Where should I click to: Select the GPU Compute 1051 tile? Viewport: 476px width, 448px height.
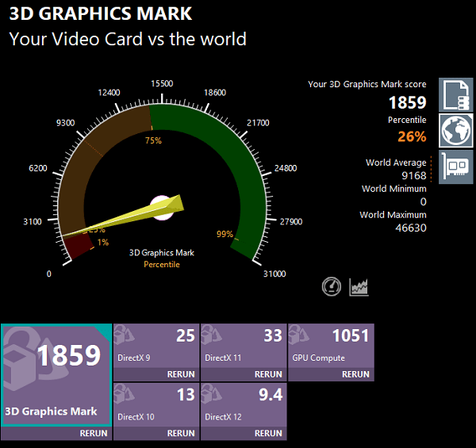(x=331, y=346)
